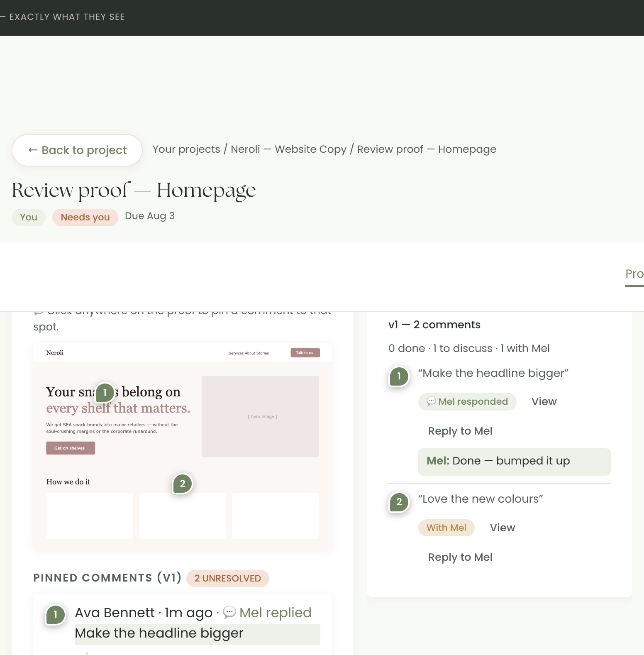View the Love the new colours comment
The width and height of the screenshot is (644, 655).
pyautogui.click(x=503, y=528)
